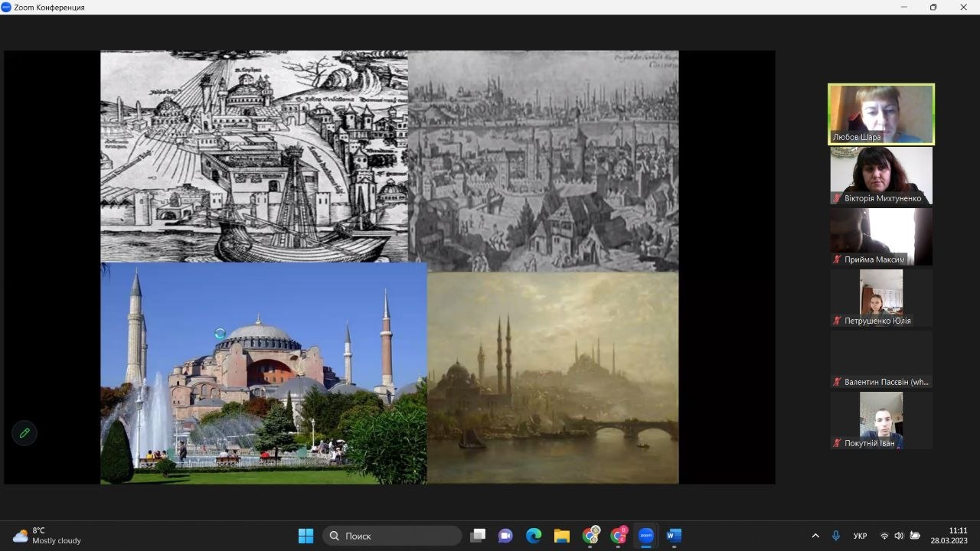Expand the hidden system tray icons

(815, 536)
